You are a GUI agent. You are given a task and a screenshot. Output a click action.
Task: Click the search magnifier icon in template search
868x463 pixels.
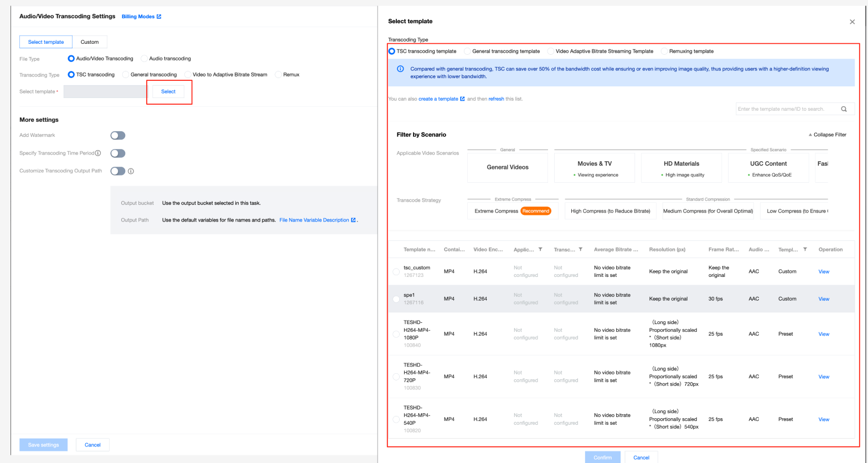[844, 109]
